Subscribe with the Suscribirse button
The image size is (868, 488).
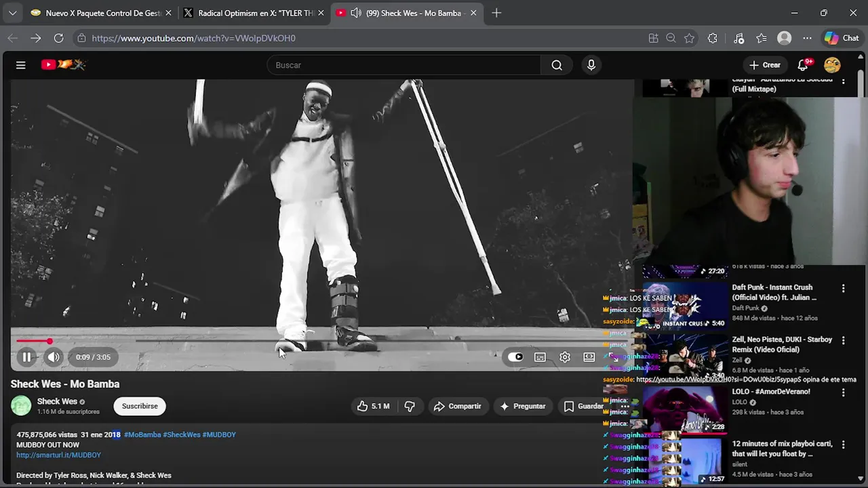(140, 406)
